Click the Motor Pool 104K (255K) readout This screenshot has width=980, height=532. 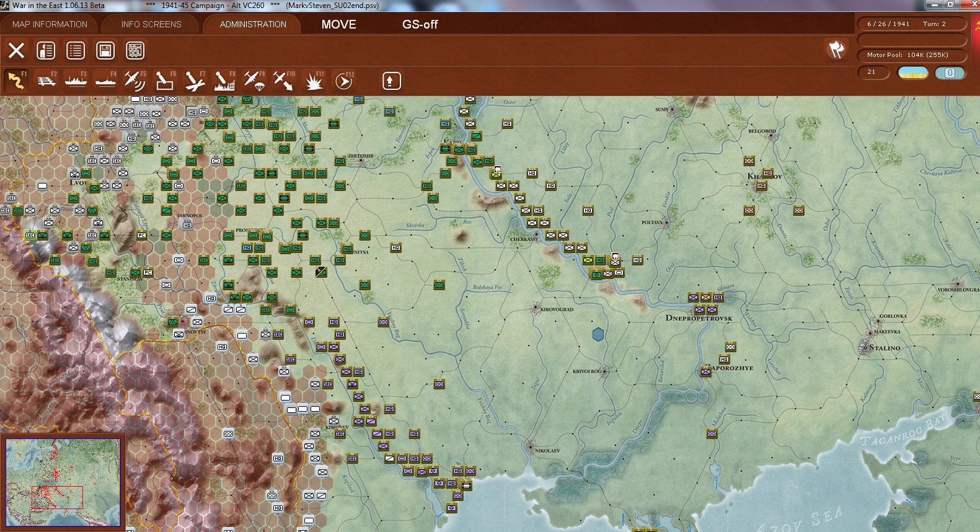[x=912, y=55]
